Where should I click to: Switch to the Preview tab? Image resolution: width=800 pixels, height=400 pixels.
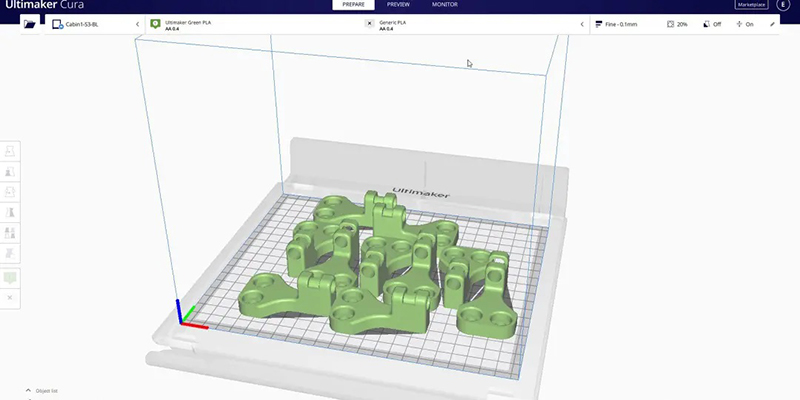398,5
